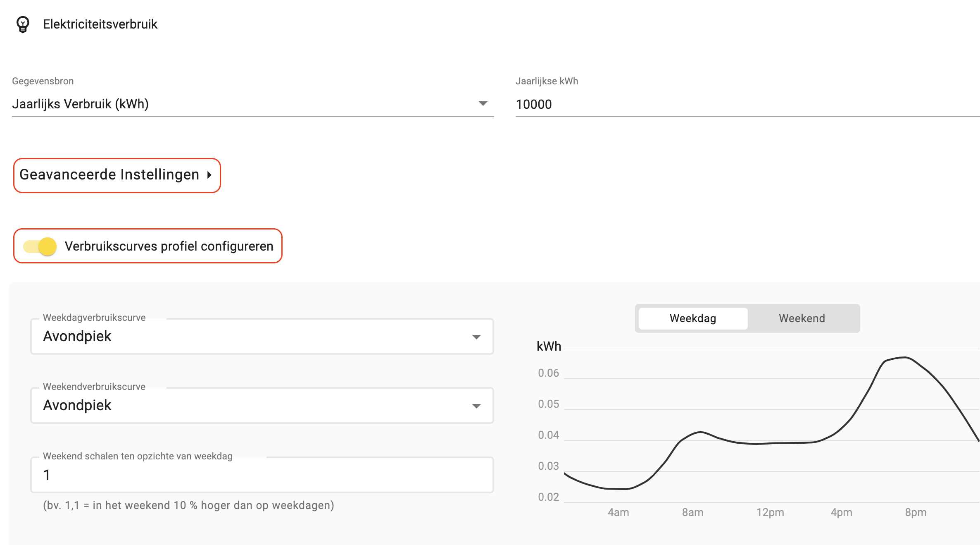
Task: Edit the Jaarlijkse kWh field
Action: click(x=747, y=104)
